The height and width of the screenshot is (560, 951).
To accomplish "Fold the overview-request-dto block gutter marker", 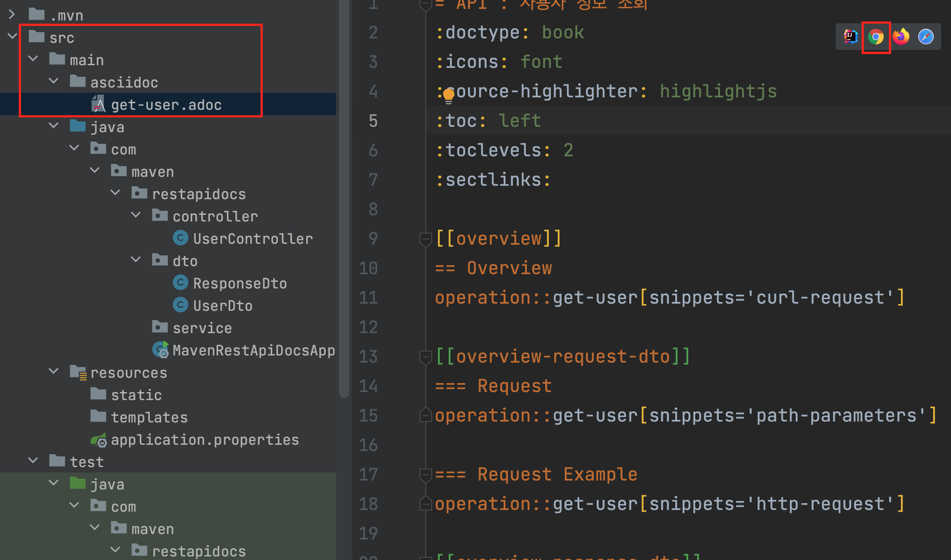I will [x=425, y=357].
